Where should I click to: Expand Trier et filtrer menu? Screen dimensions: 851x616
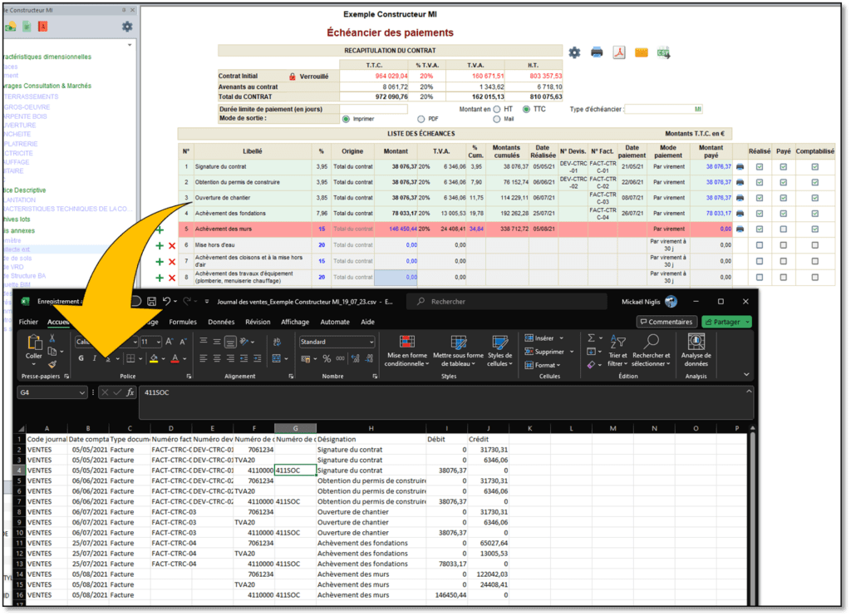tap(617, 351)
